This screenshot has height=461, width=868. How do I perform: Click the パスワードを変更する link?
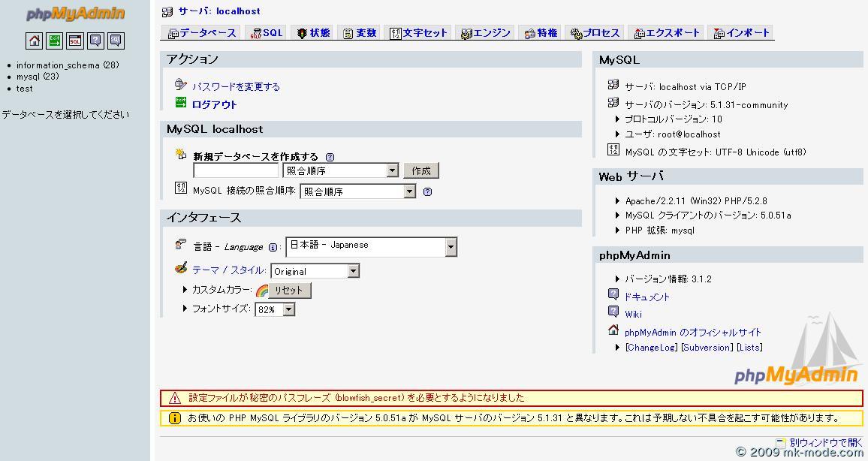click(236, 87)
